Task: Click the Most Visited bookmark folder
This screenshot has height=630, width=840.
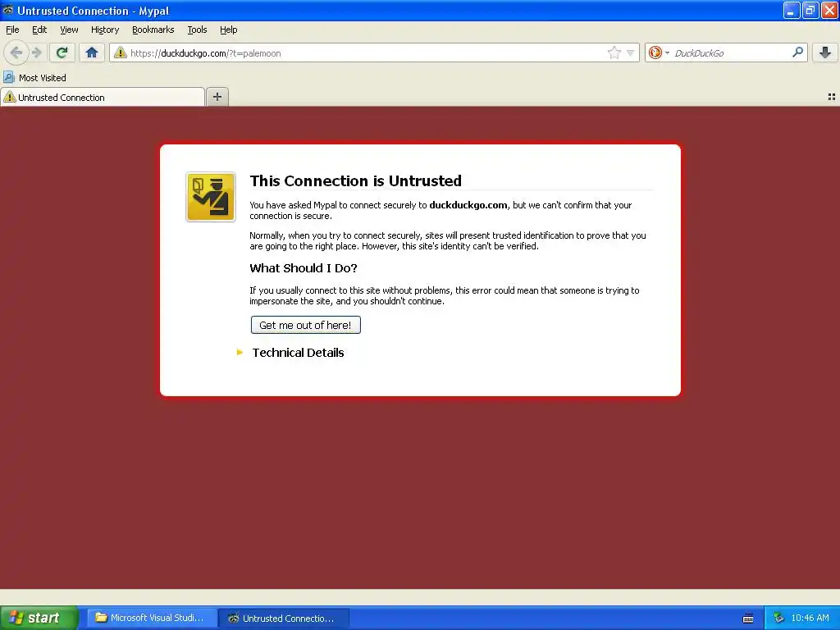Action: click(x=35, y=78)
